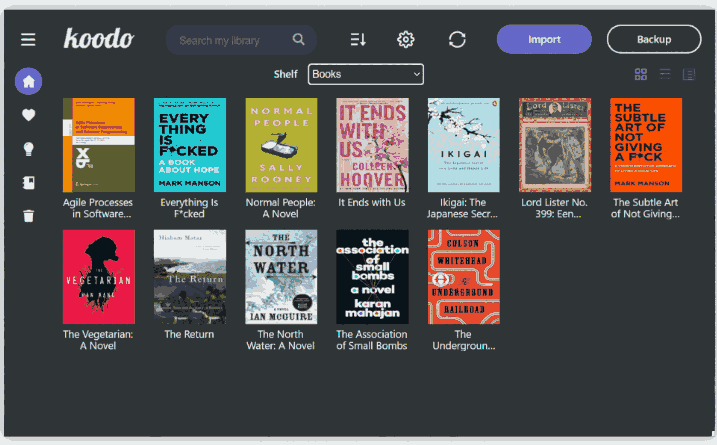Open Notes lightbulb icon in sidebar
Screen dimensions: 717x445
coord(28,149)
